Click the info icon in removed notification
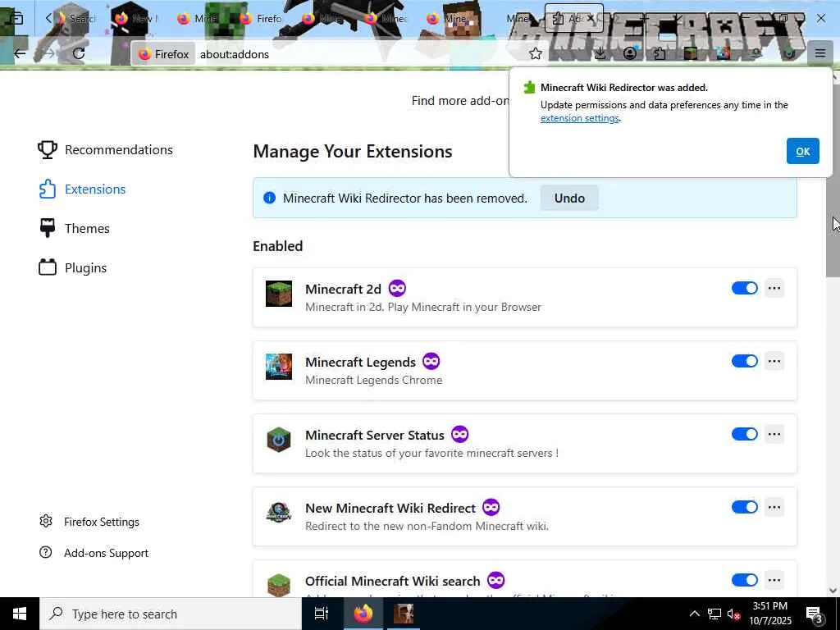This screenshot has width=840, height=630. click(269, 199)
